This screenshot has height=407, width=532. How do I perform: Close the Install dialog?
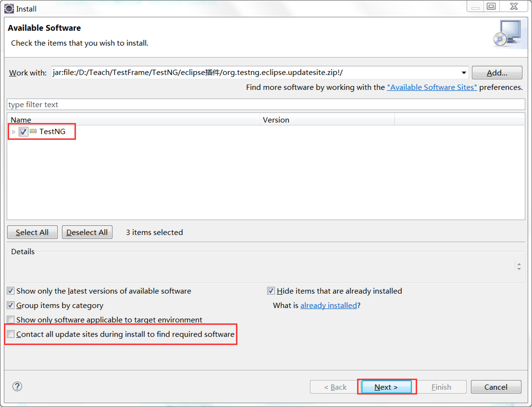point(514,6)
